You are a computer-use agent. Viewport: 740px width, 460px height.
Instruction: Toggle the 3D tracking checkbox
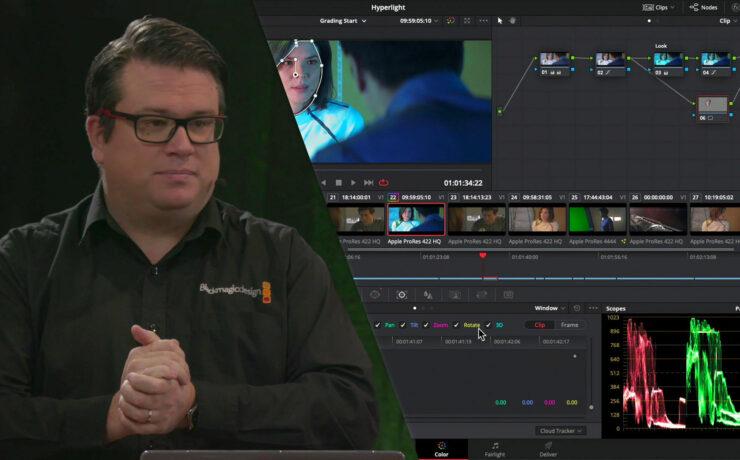[x=488, y=325]
